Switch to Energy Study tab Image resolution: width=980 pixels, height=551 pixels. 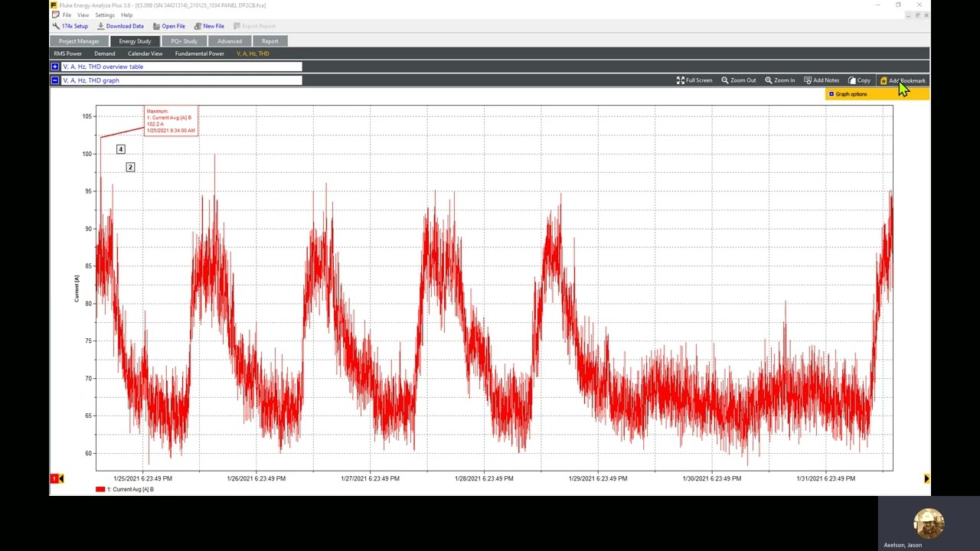(x=135, y=41)
